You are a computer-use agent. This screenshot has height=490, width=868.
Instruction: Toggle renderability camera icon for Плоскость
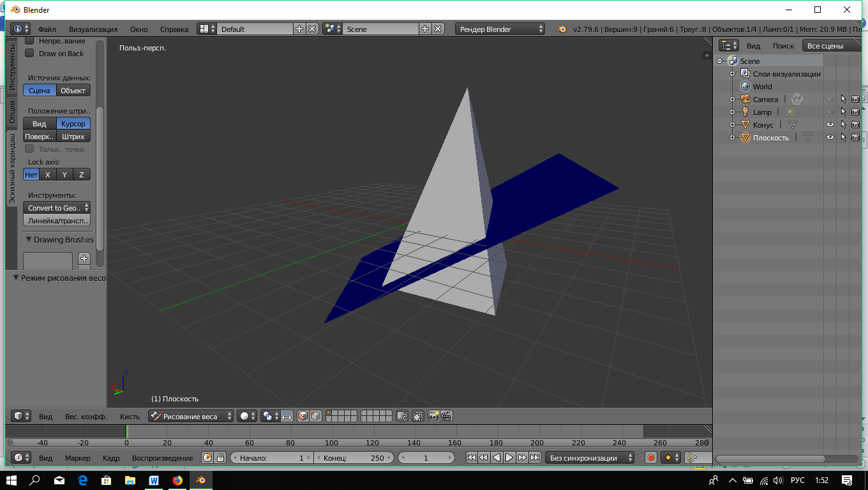click(x=855, y=138)
